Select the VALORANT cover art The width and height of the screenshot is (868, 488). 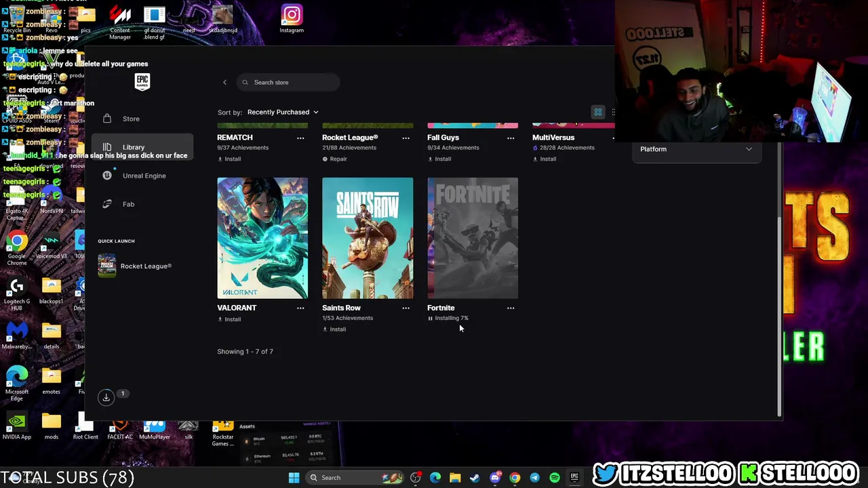(262, 238)
